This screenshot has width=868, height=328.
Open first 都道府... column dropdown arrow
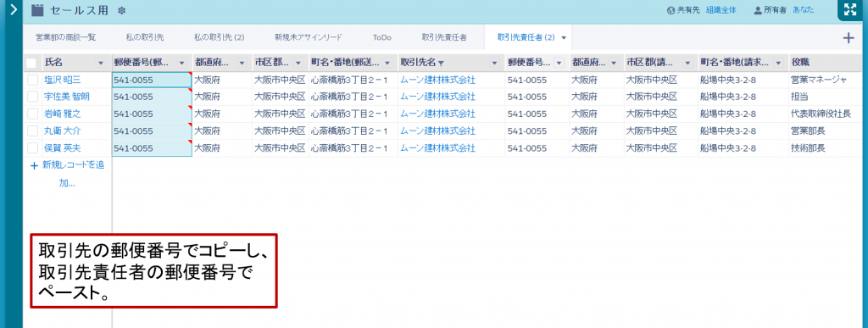(242, 63)
